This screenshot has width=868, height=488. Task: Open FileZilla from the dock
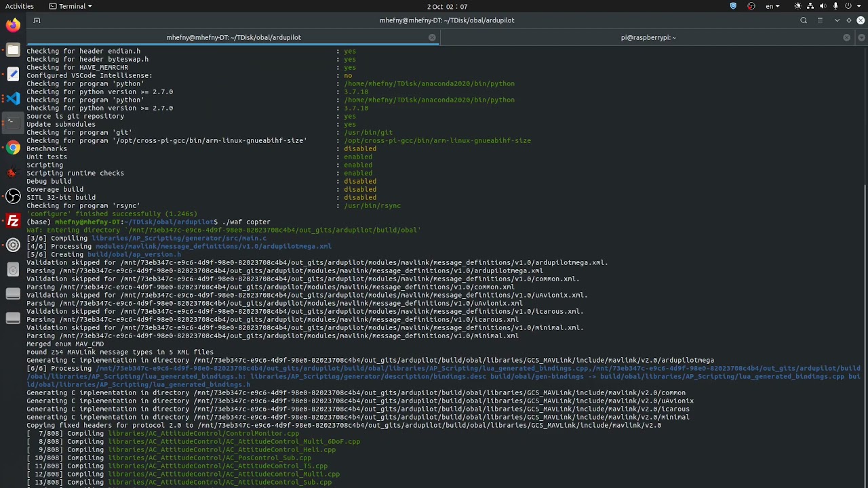coord(13,221)
